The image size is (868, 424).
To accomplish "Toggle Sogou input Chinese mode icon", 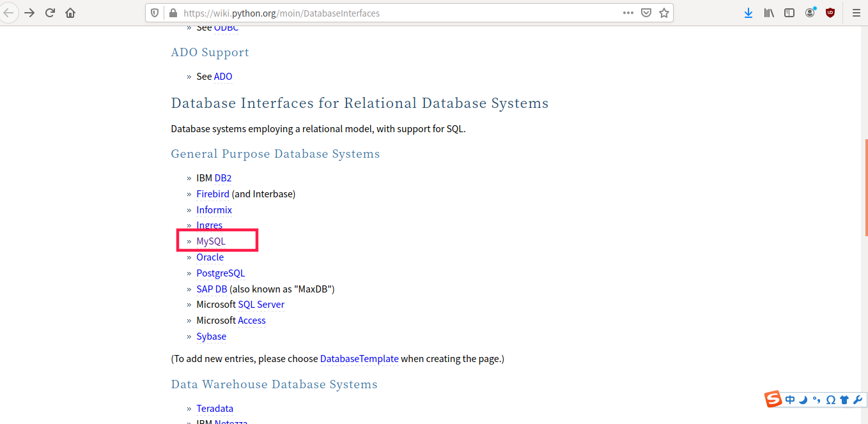I will click(x=791, y=400).
